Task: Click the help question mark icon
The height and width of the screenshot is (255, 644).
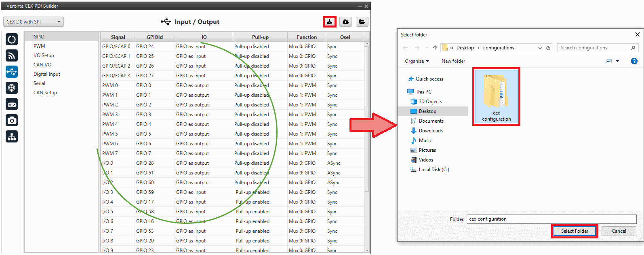Action: tap(634, 61)
